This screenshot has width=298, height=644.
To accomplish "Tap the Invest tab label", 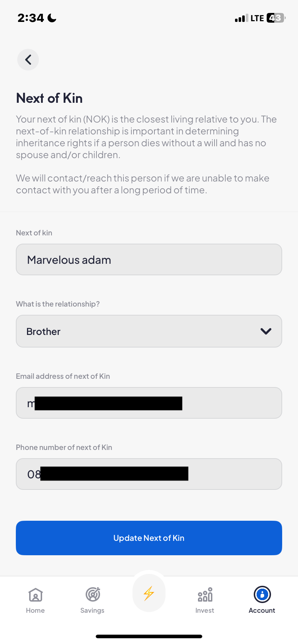I will pos(205,611).
